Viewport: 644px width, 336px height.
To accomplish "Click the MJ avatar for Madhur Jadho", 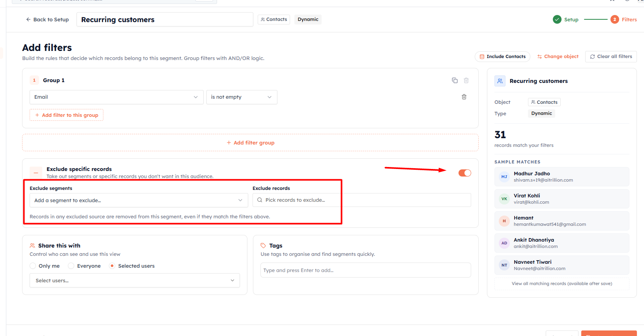I will pyautogui.click(x=504, y=177).
